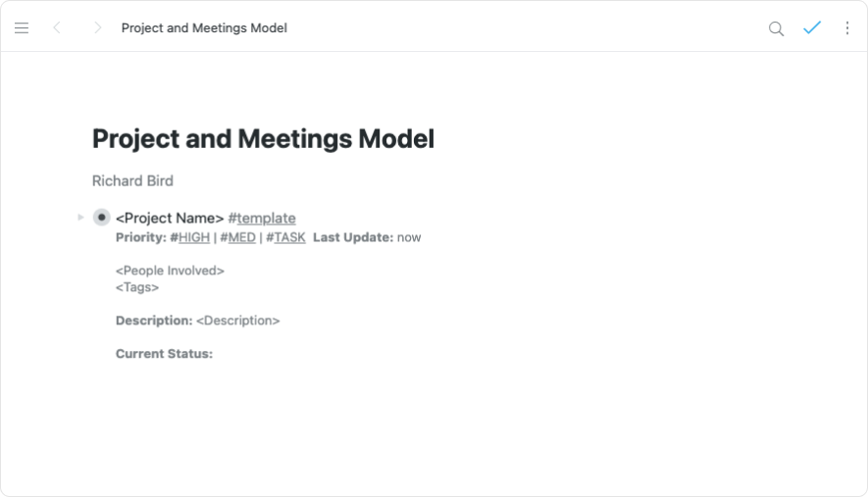Expand the Project Name item triangle
868x497 pixels.
[80, 218]
